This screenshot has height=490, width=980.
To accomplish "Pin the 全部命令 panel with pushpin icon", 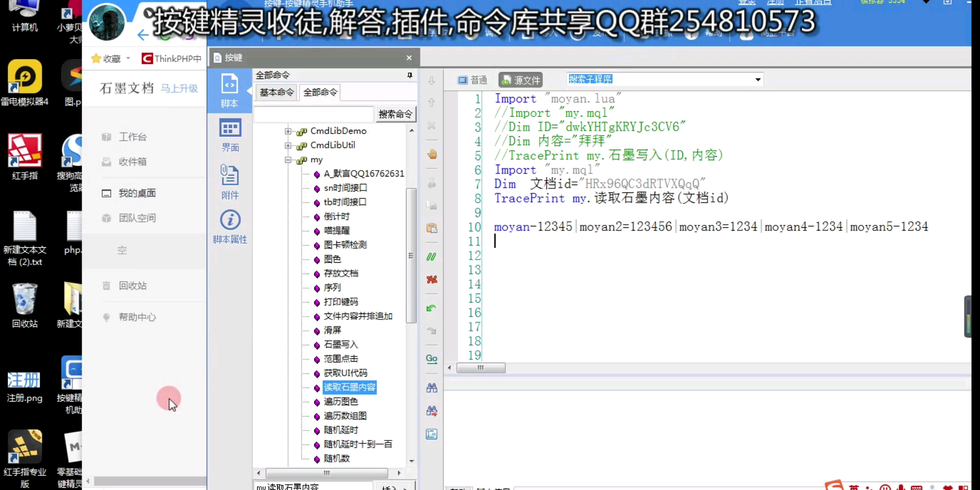I will coord(410,75).
